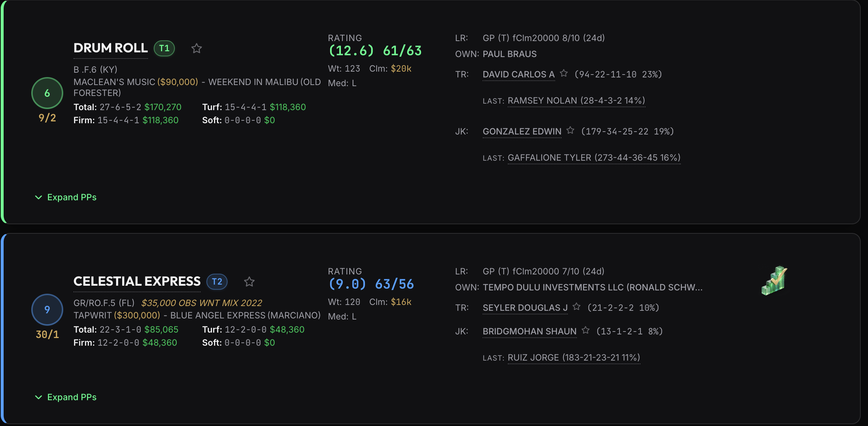Star trainer Seyler Douglas J

576,307
